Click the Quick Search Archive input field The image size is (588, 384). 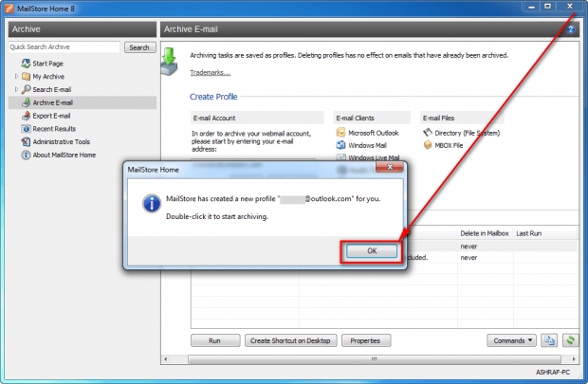coord(64,46)
